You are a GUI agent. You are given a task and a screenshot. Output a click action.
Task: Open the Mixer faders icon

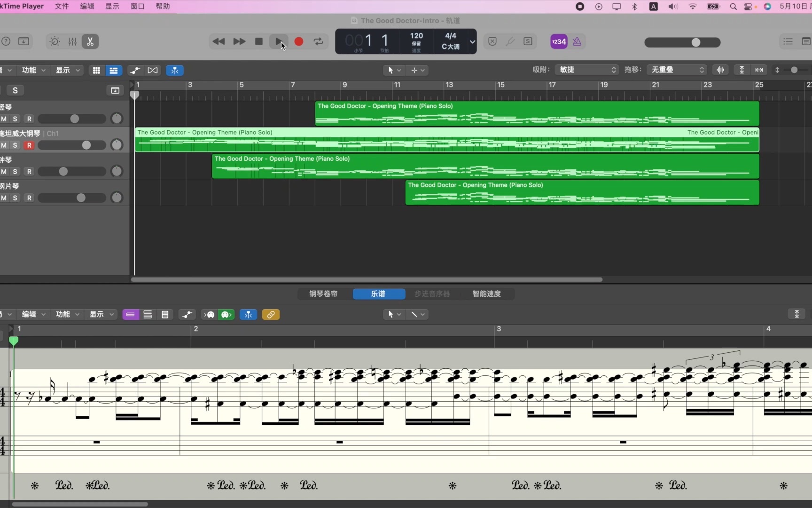[x=72, y=41]
